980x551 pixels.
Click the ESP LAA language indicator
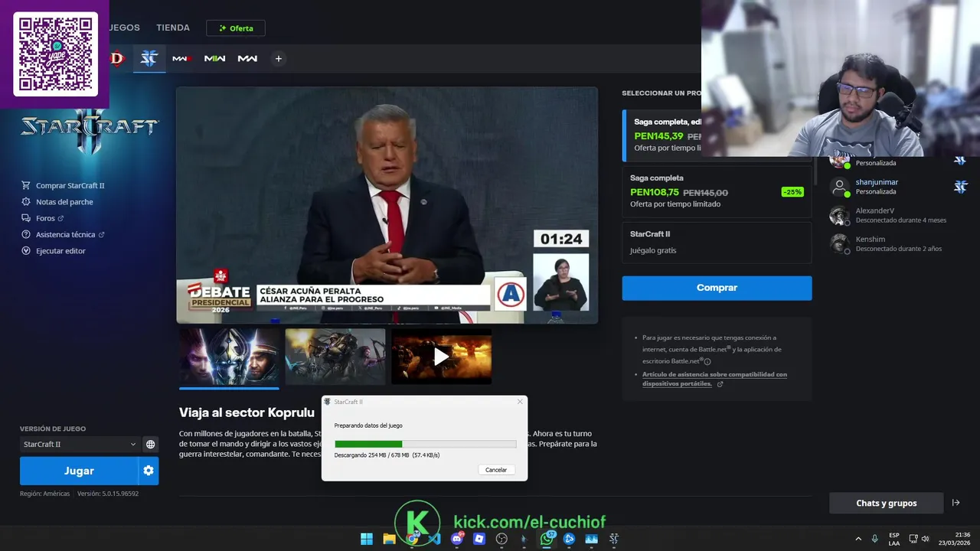[x=894, y=539]
